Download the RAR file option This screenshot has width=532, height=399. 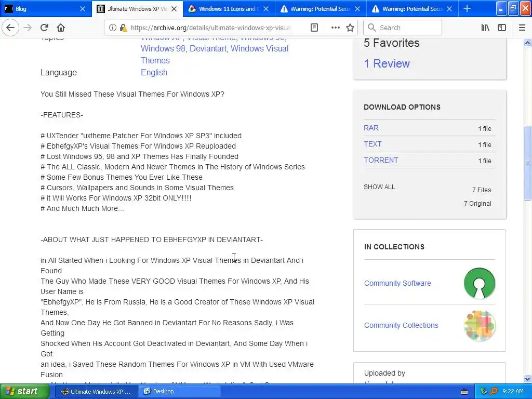point(371,128)
